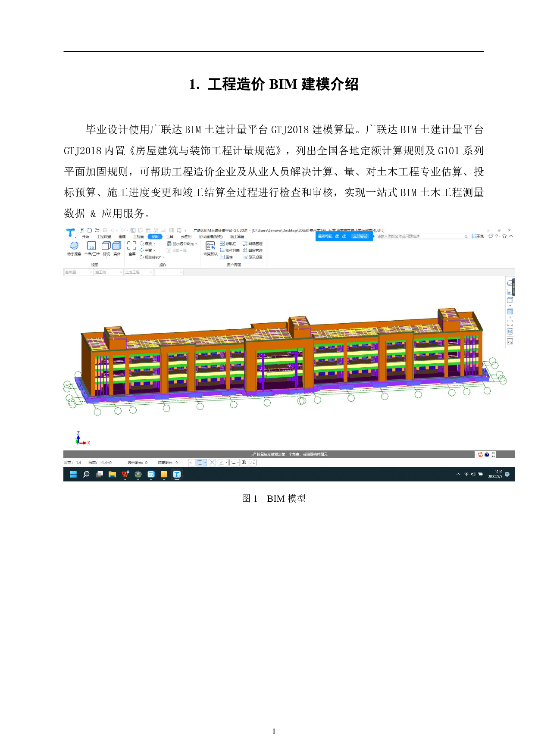The width and height of the screenshot is (535, 756).
Task: Open Windows Start menu on taskbar
Action: [x=73, y=475]
